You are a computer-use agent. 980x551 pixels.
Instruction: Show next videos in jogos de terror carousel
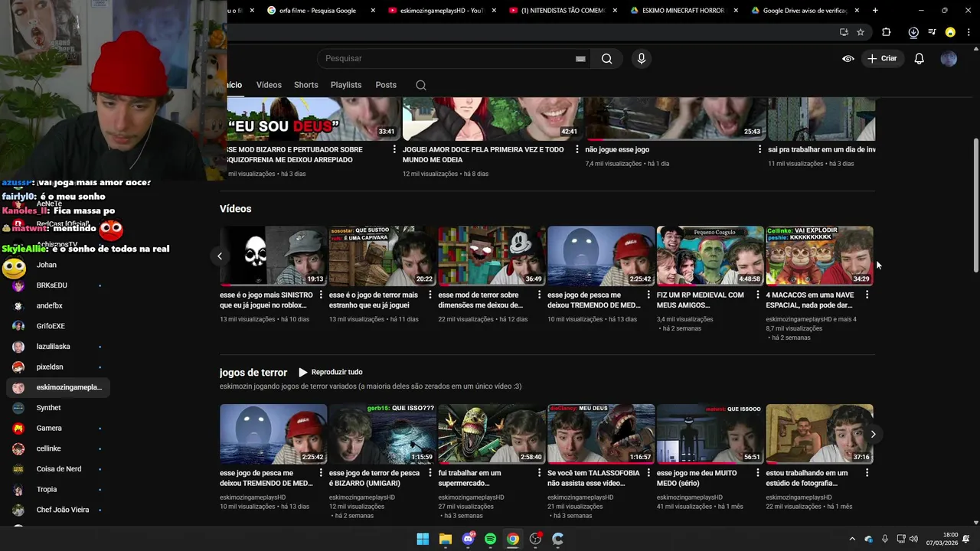[873, 434]
